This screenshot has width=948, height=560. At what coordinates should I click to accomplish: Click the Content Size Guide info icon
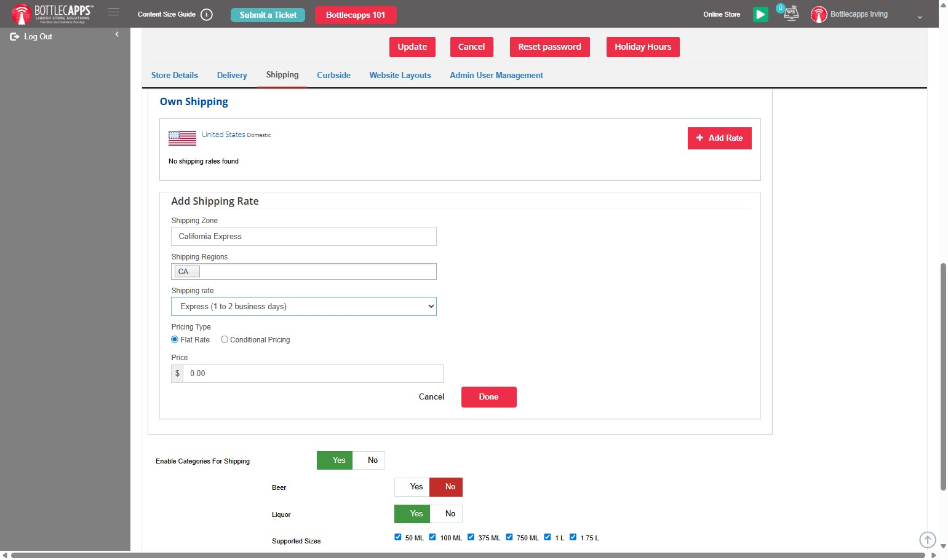[207, 15]
